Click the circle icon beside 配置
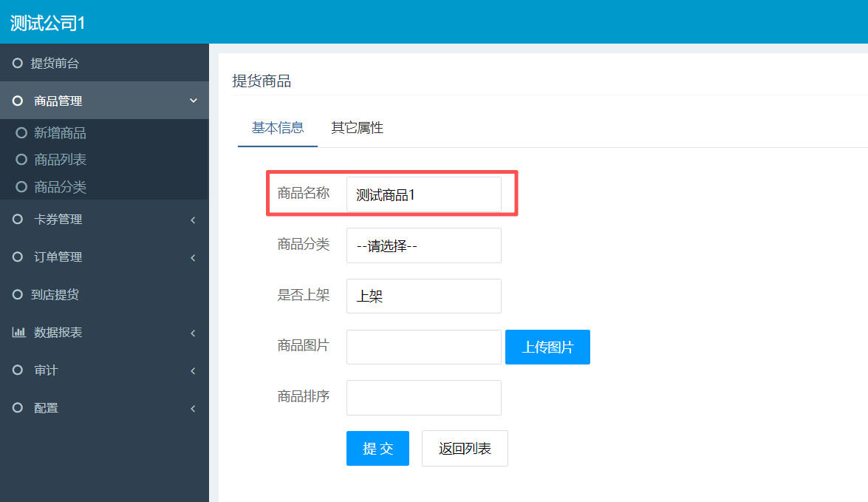The width and height of the screenshot is (868, 502). click(18, 408)
